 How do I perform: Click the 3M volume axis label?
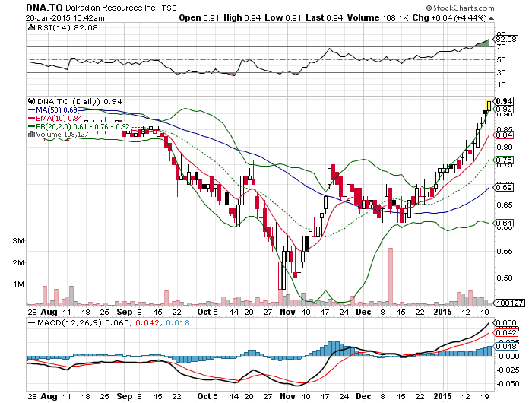point(18,241)
